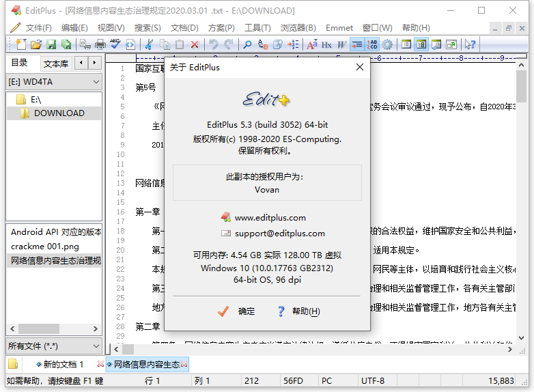534x392 pixels.
Task: Click the 帮助(H) button in dialog
Action: 299,311
